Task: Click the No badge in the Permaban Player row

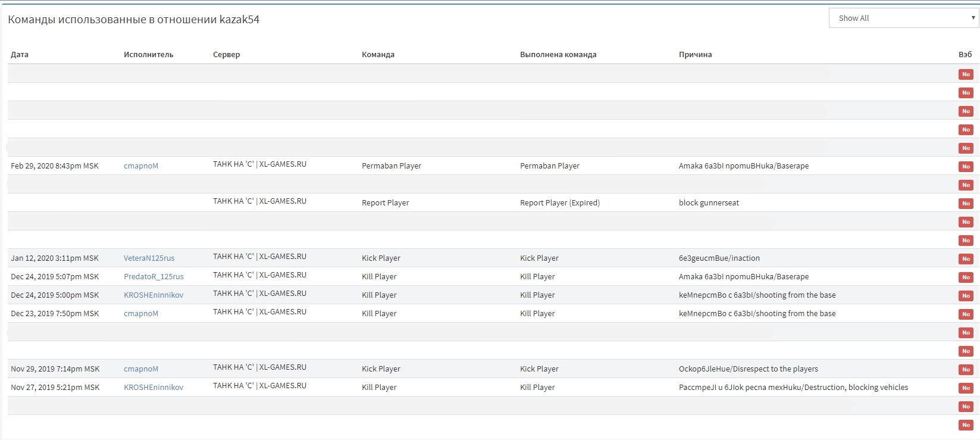Action: 966,167
